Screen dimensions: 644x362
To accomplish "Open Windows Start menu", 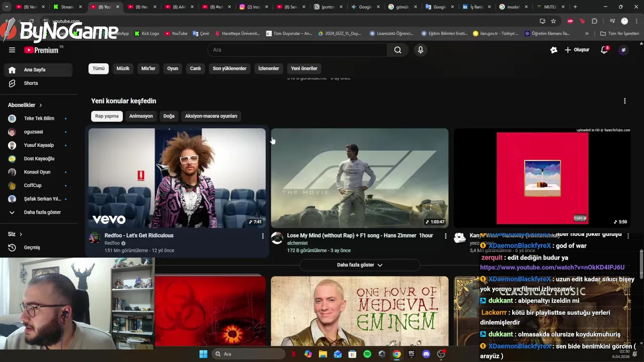I will point(203,354).
